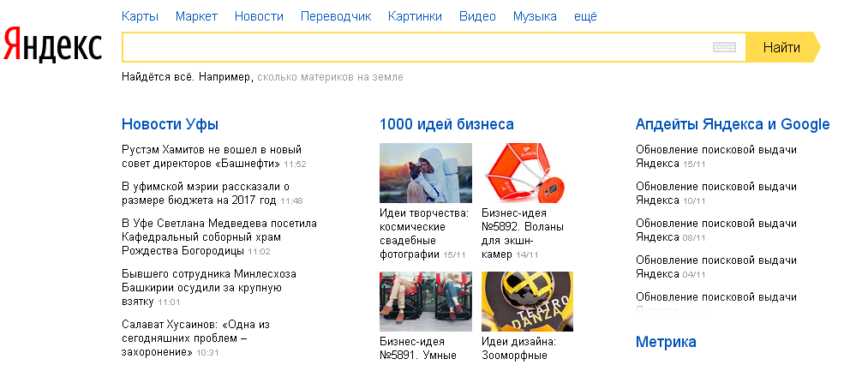Open Видео in the top navigation

(478, 16)
